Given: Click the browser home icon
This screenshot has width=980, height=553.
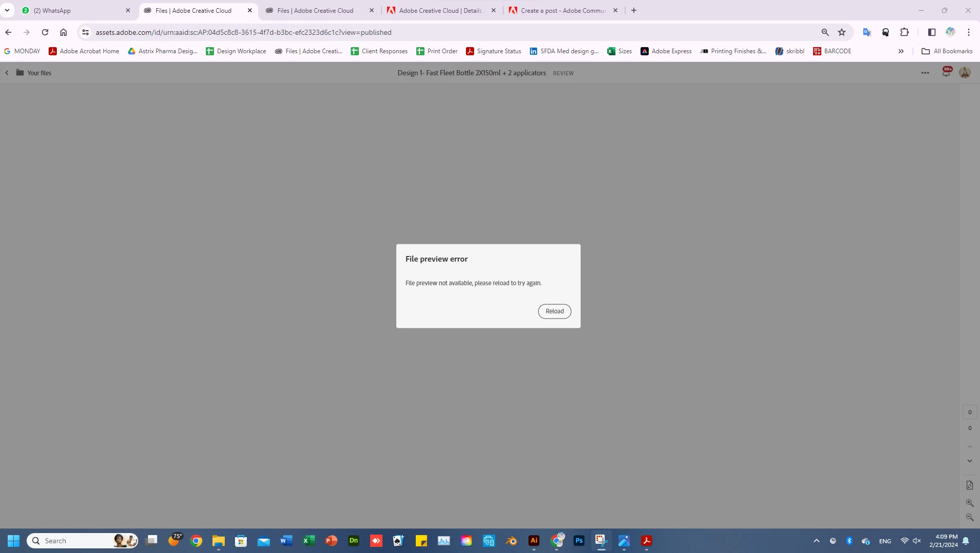Looking at the screenshot, I should [x=63, y=32].
